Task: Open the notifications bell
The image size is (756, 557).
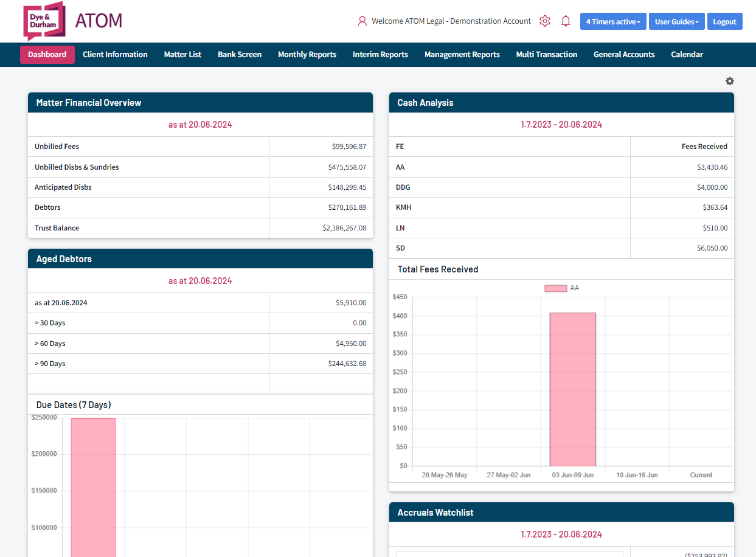Action: point(566,21)
